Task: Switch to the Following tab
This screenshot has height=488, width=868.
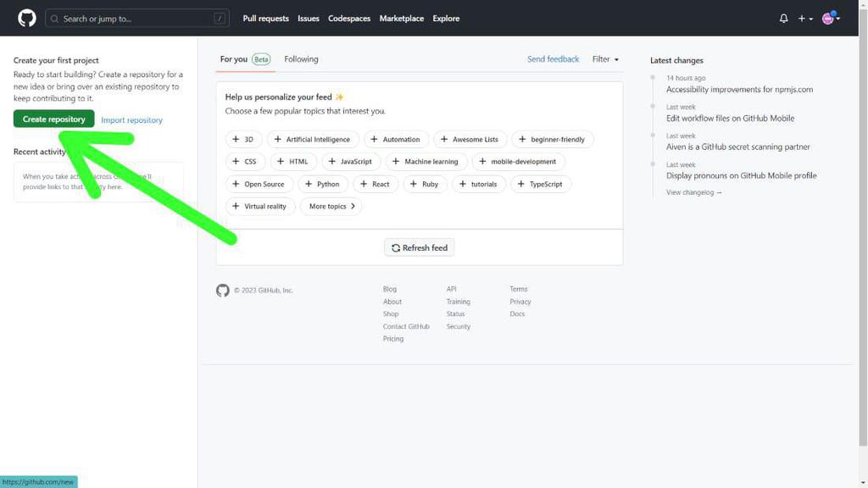Action: click(301, 59)
